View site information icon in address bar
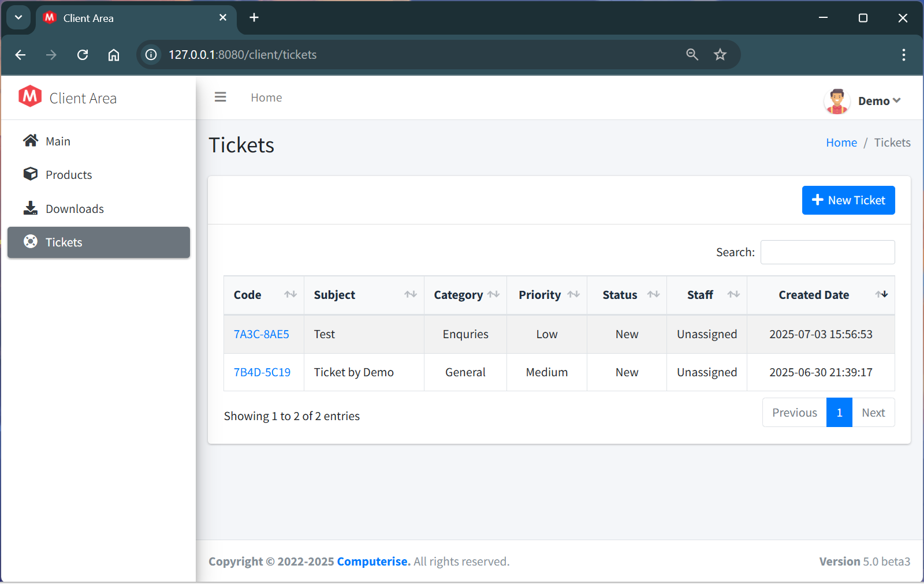 coord(151,55)
